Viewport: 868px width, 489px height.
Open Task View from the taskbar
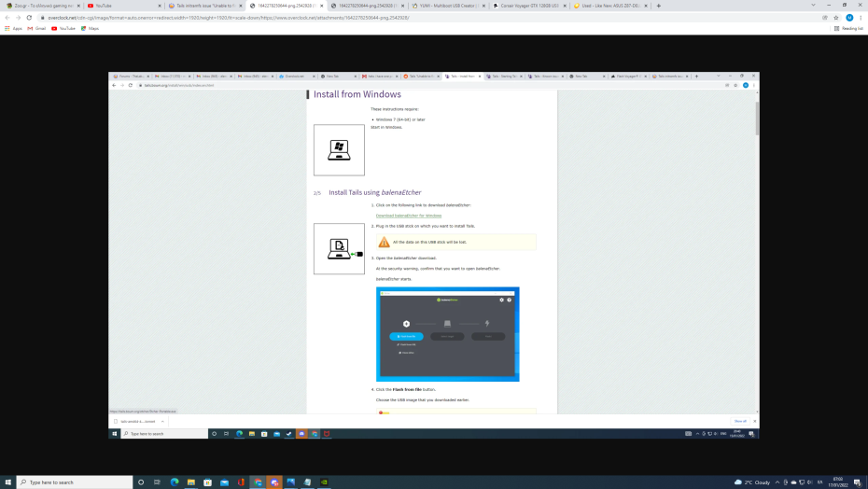click(x=157, y=482)
